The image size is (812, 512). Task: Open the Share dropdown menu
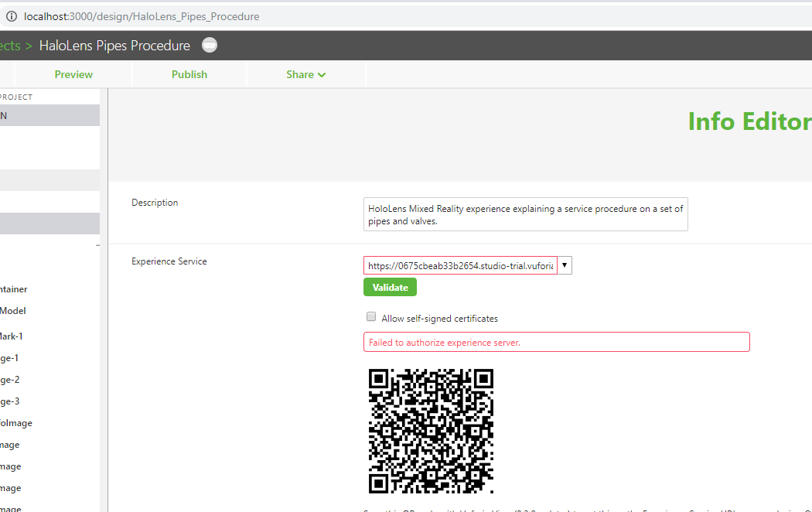305,74
